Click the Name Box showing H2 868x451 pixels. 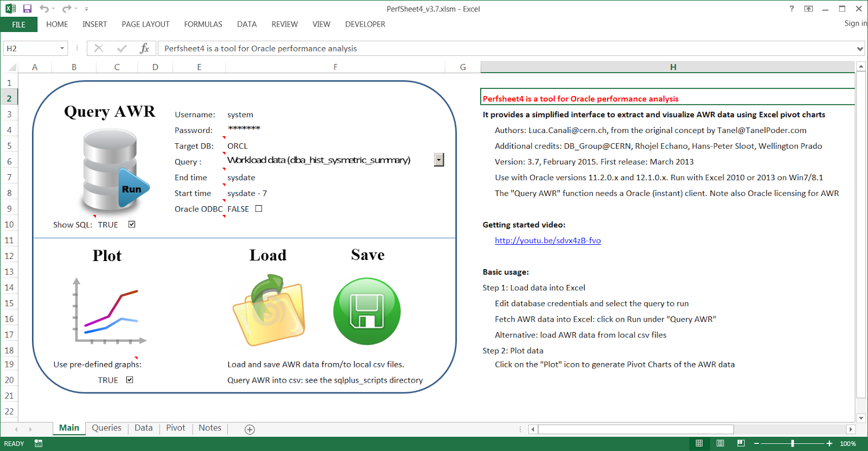coord(31,48)
